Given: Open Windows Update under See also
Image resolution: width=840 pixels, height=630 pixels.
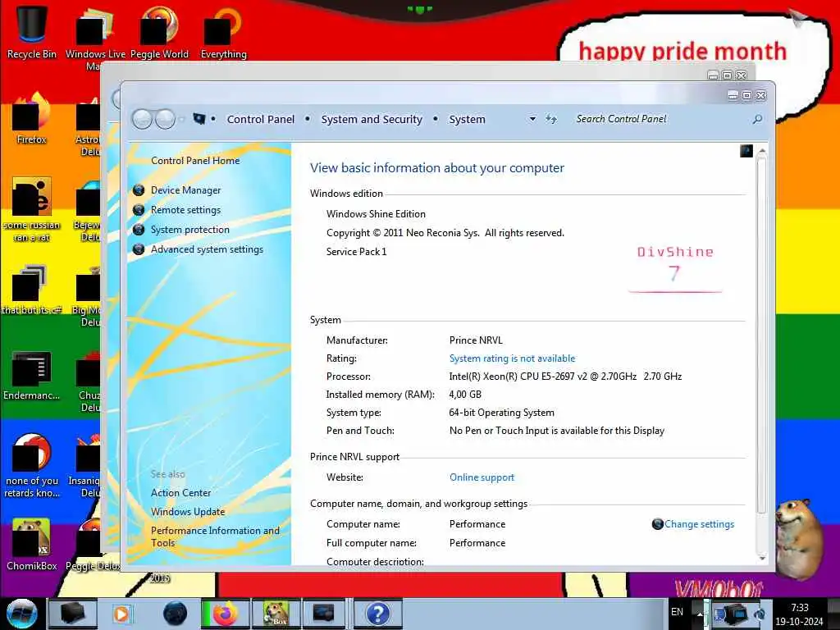Looking at the screenshot, I should [188, 512].
